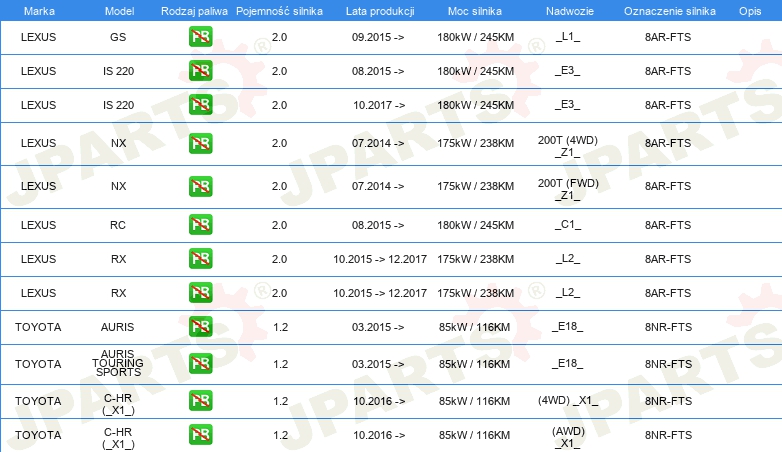Screen dimensions: 782x452
Task: Click the Opis column header
Action: tap(750, 11)
